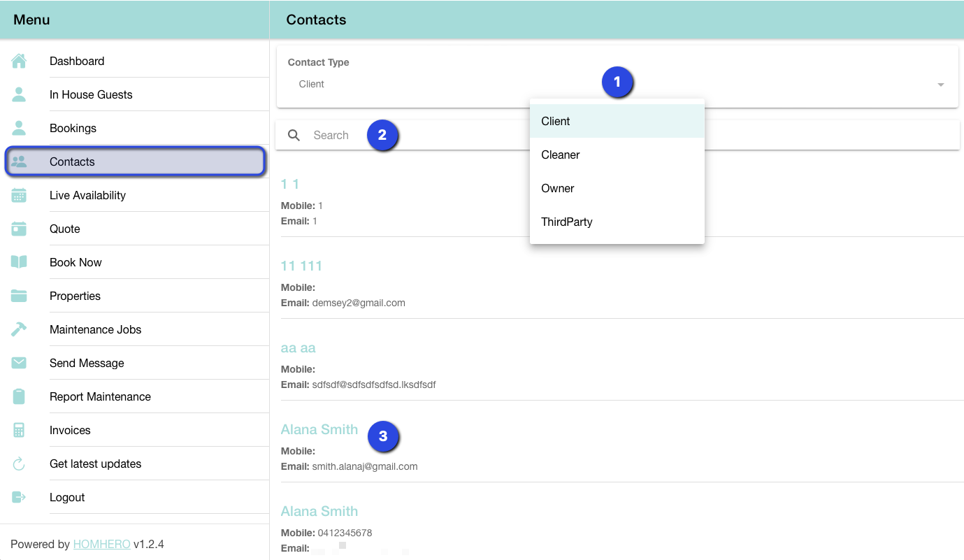964x560 pixels.
Task: Click the Invoices calculator icon
Action: [19, 430]
